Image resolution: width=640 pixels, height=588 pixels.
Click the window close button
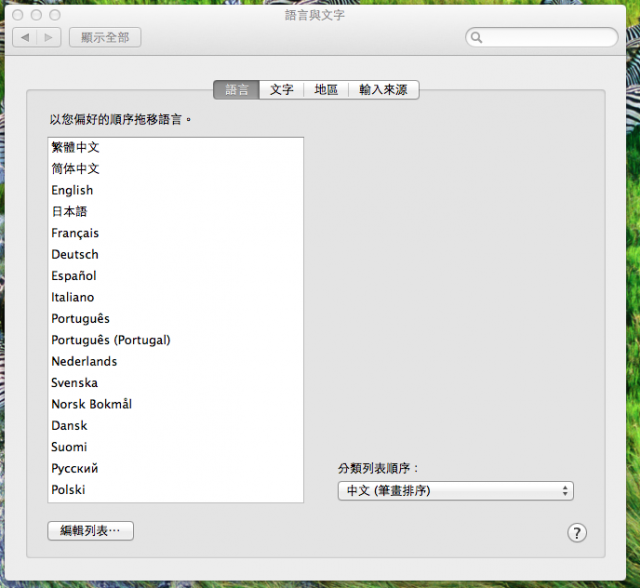[x=18, y=15]
